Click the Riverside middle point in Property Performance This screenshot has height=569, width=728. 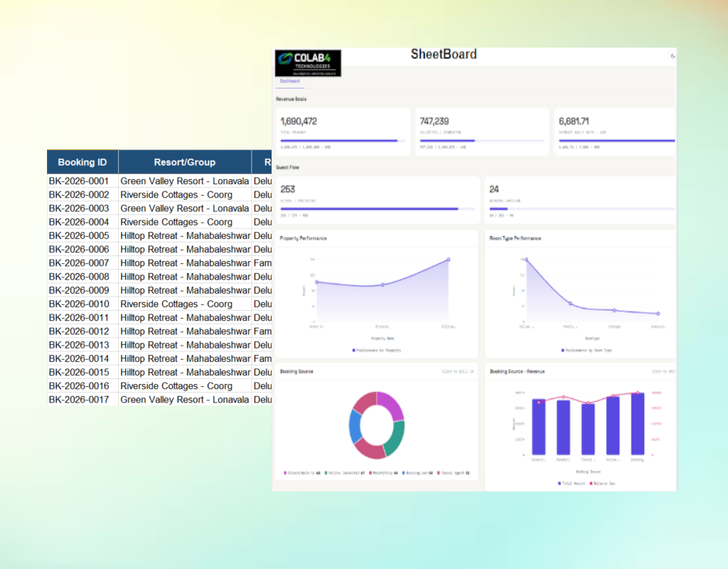(x=382, y=284)
